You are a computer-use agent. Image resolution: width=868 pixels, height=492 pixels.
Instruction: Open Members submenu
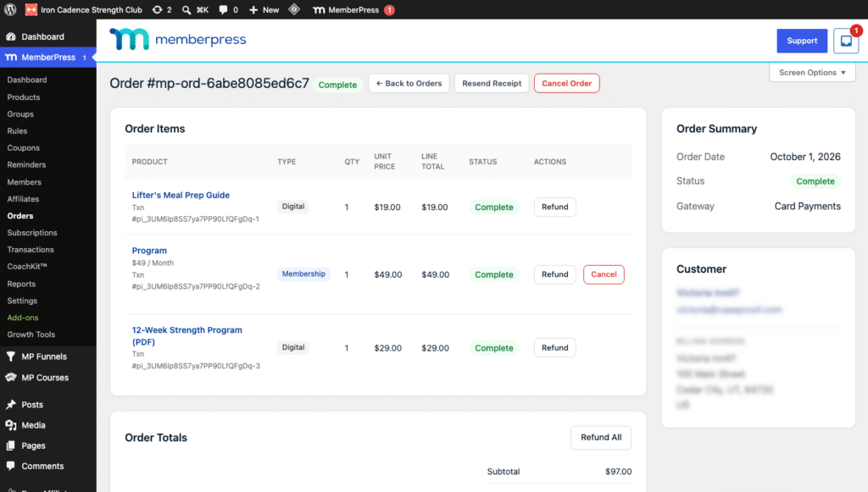coord(25,182)
